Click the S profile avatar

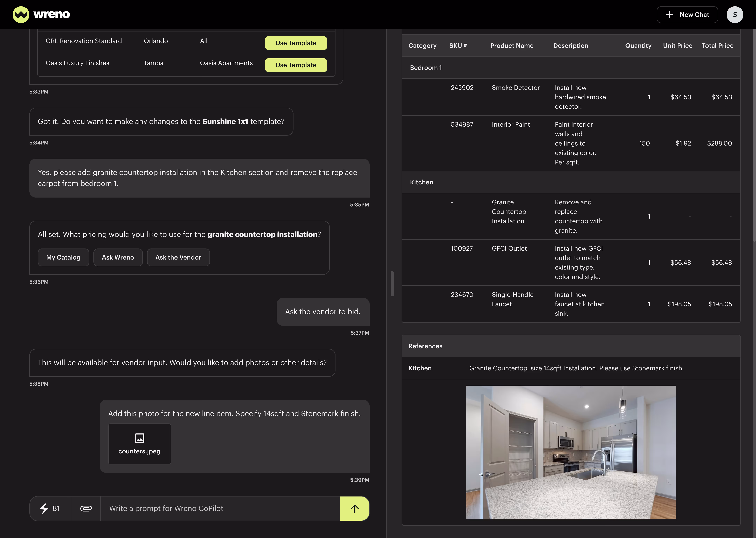click(x=735, y=14)
